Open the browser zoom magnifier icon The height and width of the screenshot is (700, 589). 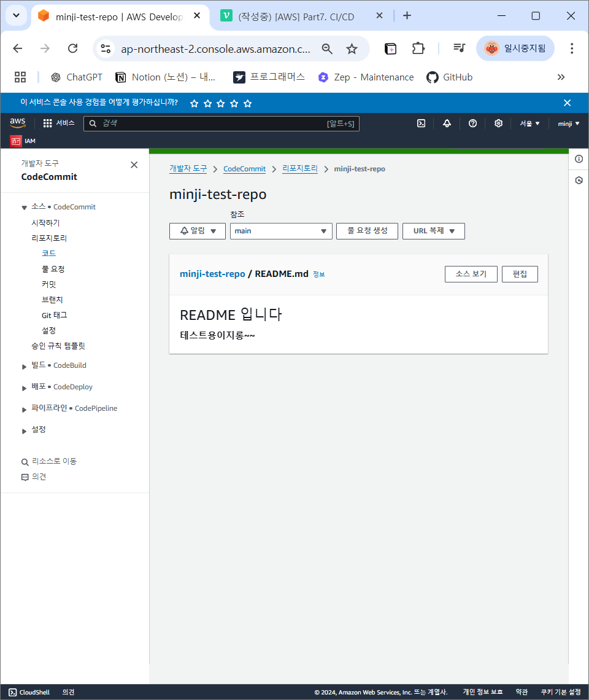(327, 49)
